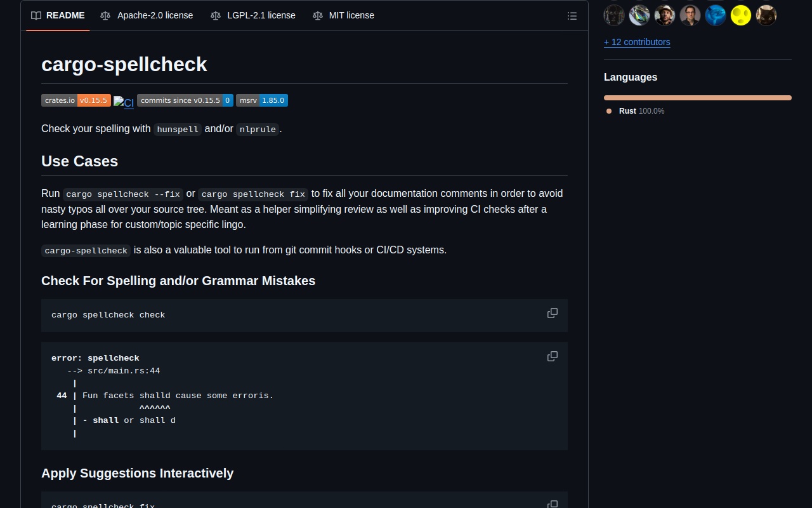Click the Rust language usage bar
Image resolution: width=812 pixels, height=508 pixels.
pyautogui.click(x=697, y=98)
